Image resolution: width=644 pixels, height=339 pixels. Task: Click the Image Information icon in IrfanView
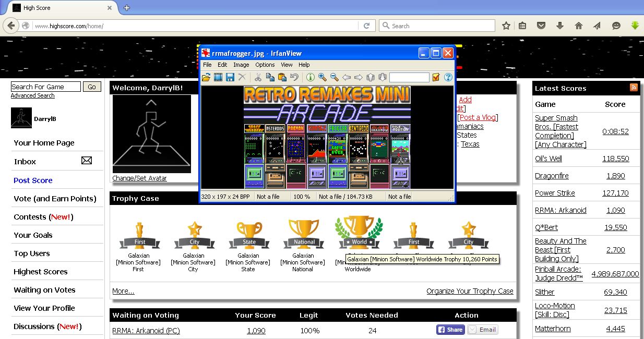(x=310, y=77)
